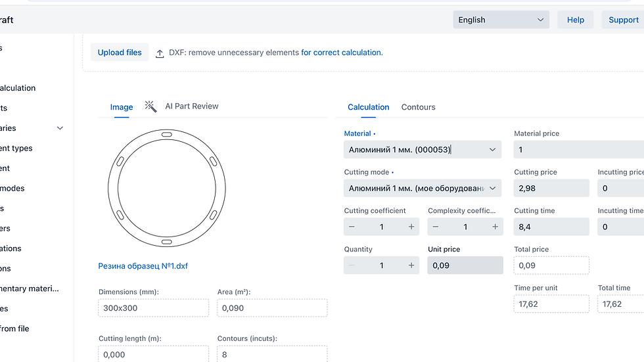Viewport: 644px width, 362px height.
Task: Increase quantity with plus button
Action: tap(411, 265)
